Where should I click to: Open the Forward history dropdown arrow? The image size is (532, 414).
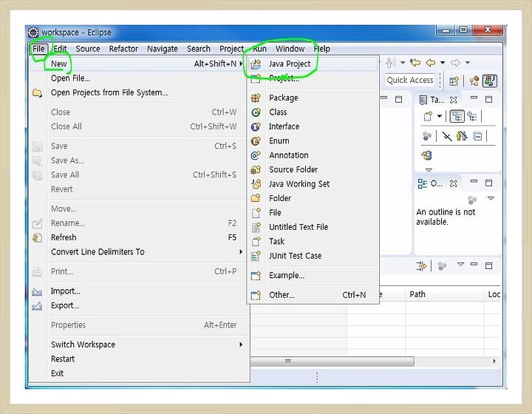tap(468, 62)
